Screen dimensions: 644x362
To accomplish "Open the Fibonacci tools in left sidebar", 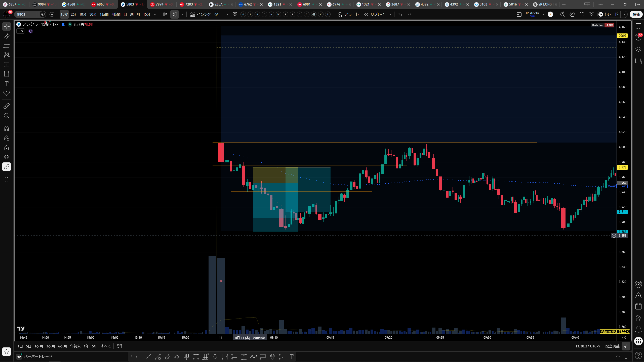I will click(x=7, y=46).
